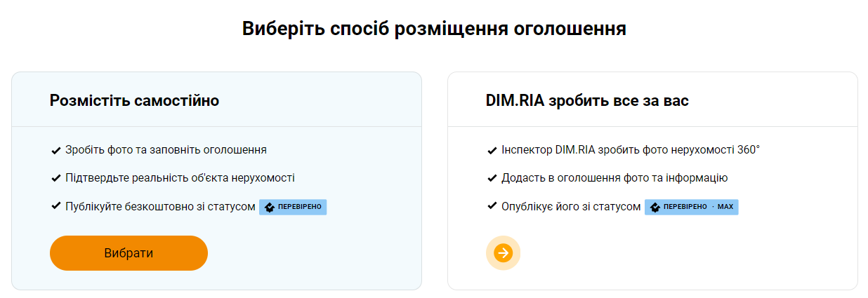Click the ПЕРЕВІРЕНО · MAX status badge
Image resolution: width=868 pixels, height=298 pixels.
click(x=691, y=207)
